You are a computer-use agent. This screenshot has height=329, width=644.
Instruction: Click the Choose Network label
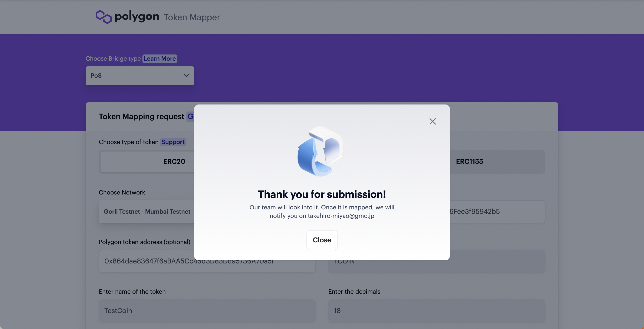122,192
